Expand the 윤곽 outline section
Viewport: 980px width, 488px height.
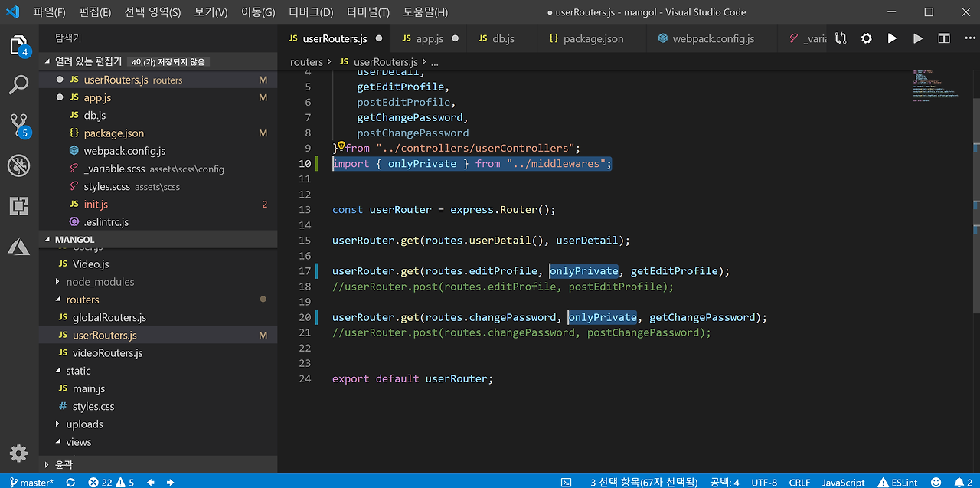(x=63, y=464)
